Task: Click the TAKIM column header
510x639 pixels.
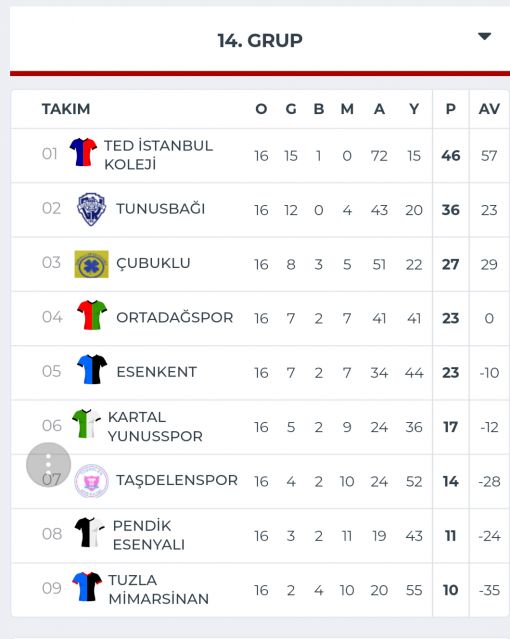Action: (66, 109)
